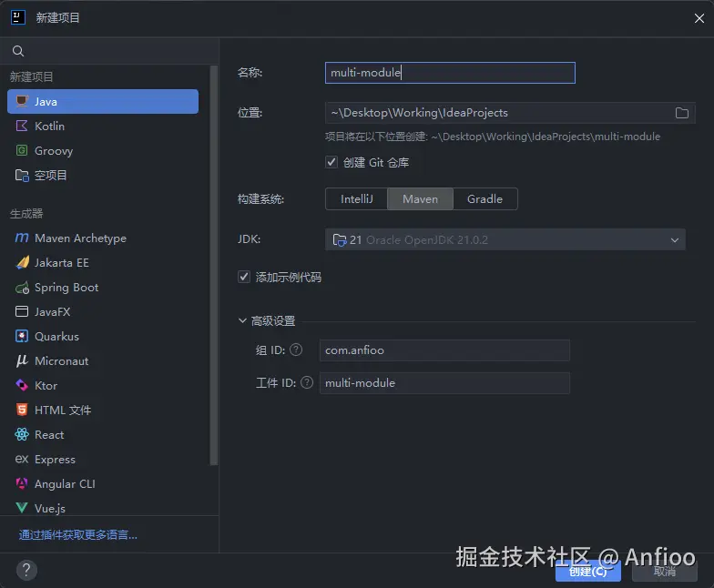The height and width of the screenshot is (588, 714).
Task: Toggle the 创建 Git 仓库 checkbox
Action: (x=331, y=162)
